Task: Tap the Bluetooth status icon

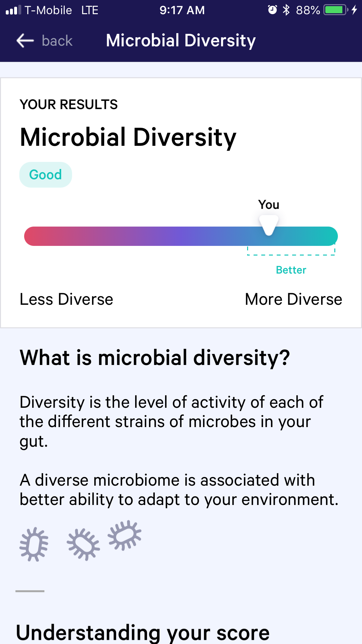Action: [x=286, y=10]
